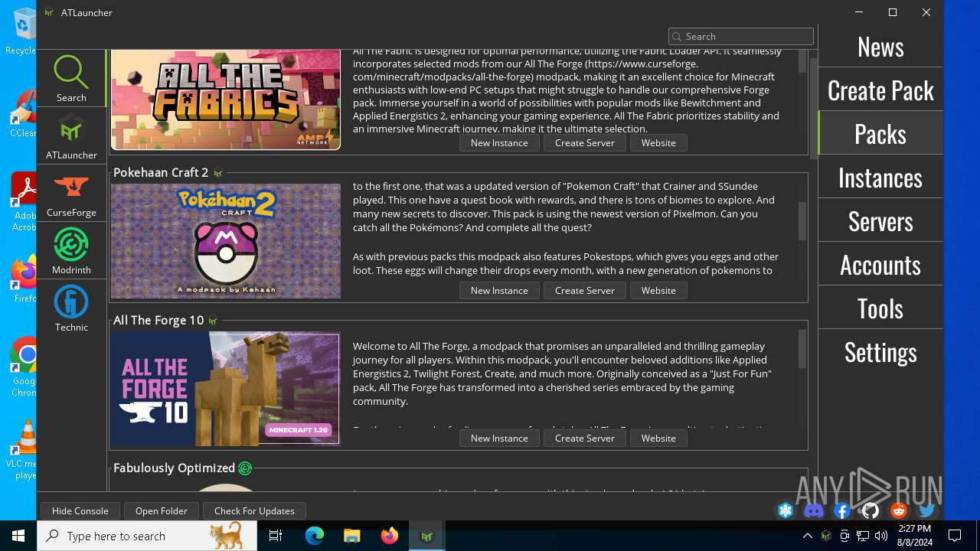Switch to the Instances tab
This screenshot has width=980, height=551.
point(880,177)
